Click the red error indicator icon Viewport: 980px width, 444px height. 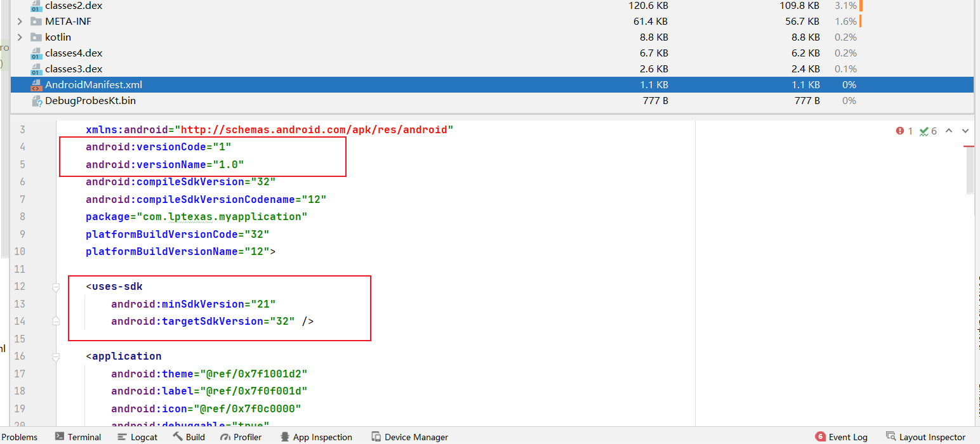click(900, 131)
